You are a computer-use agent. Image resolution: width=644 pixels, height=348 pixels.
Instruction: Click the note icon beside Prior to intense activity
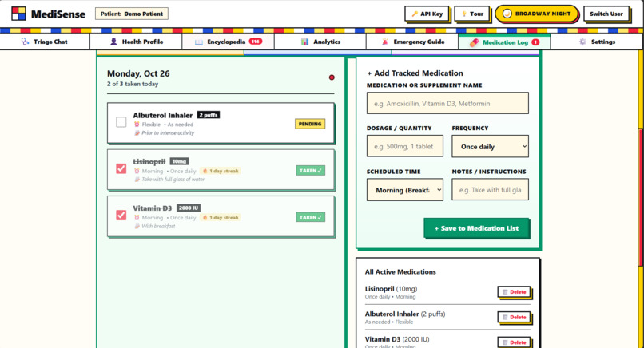(137, 133)
